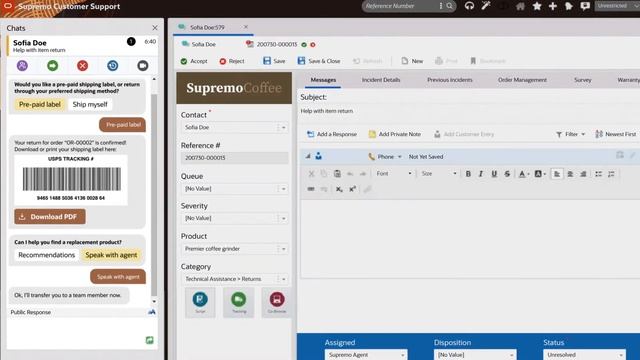Click the headset icon in the top bar

469,6
